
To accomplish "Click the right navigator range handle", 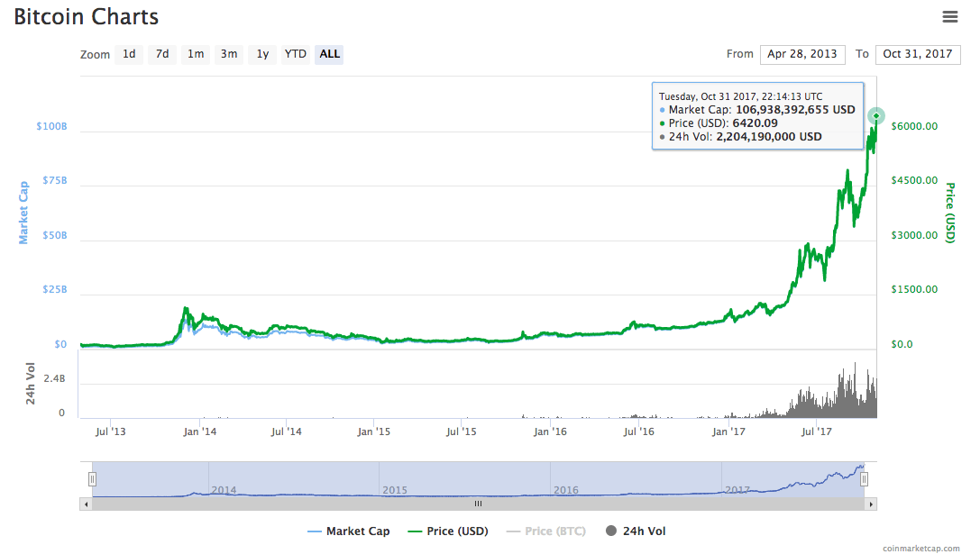I will pos(864,479).
